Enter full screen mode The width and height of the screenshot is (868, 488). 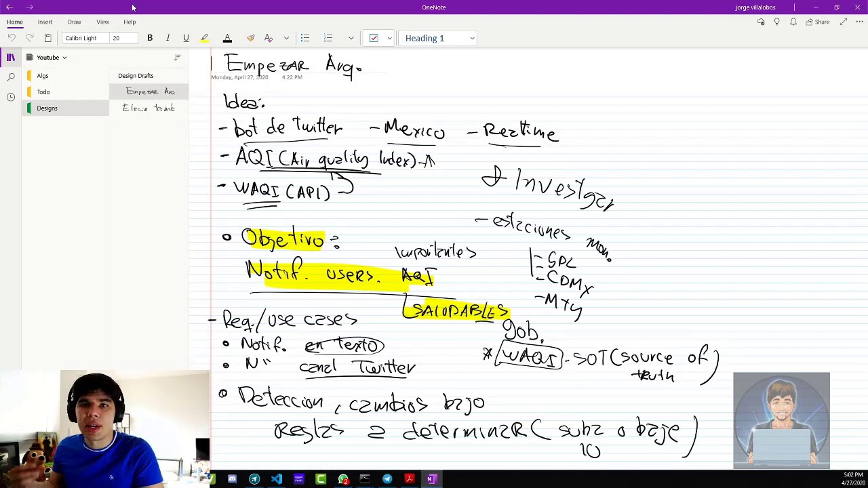pyautogui.click(x=843, y=22)
